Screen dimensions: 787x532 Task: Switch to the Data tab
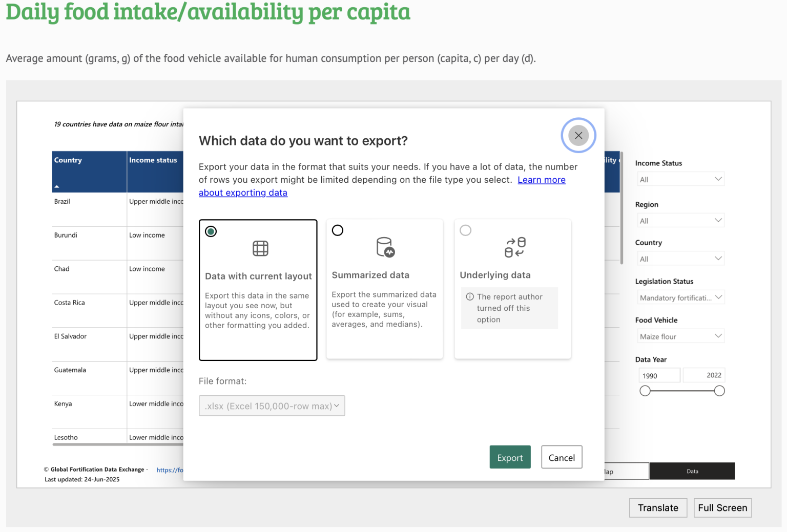692,471
